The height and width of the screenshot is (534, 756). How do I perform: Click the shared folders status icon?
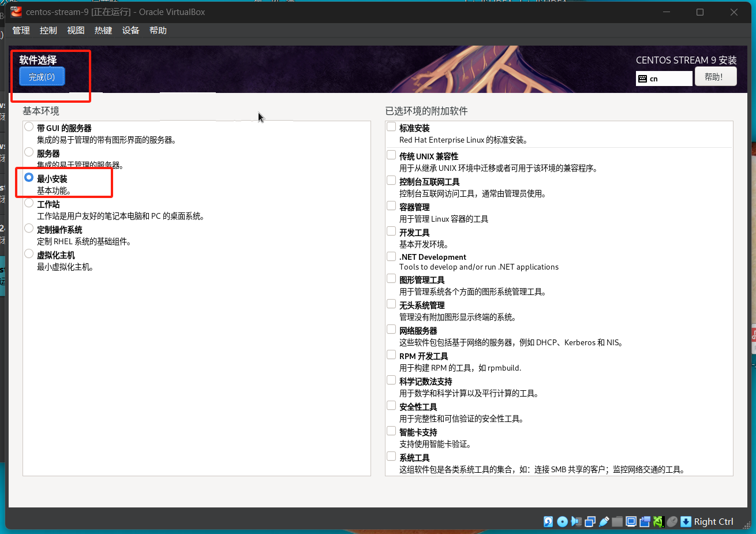click(x=617, y=521)
